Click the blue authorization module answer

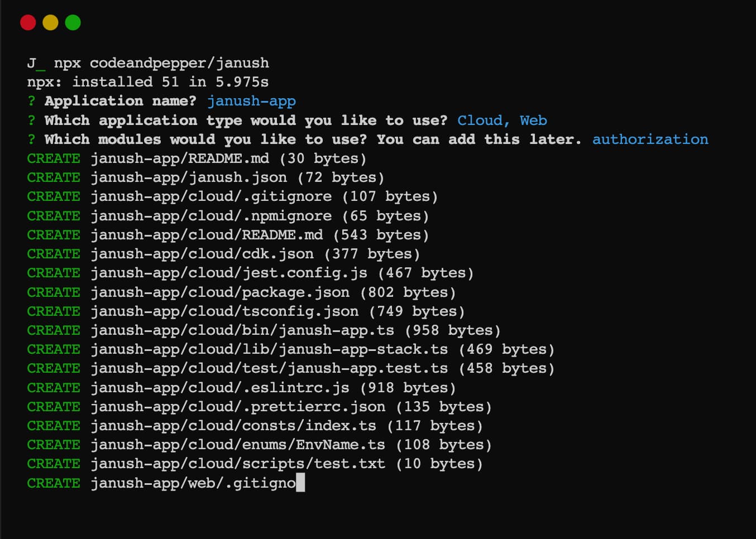click(x=650, y=139)
